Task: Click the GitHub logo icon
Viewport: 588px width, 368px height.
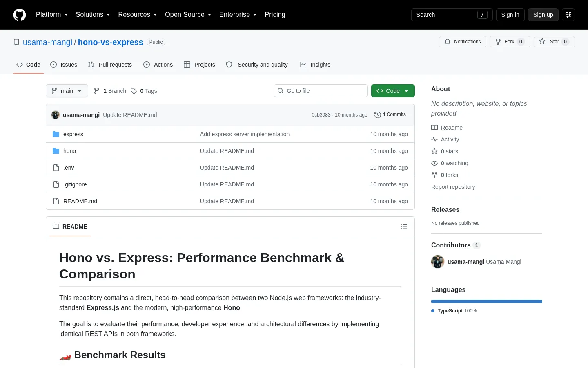Action: coord(20,15)
